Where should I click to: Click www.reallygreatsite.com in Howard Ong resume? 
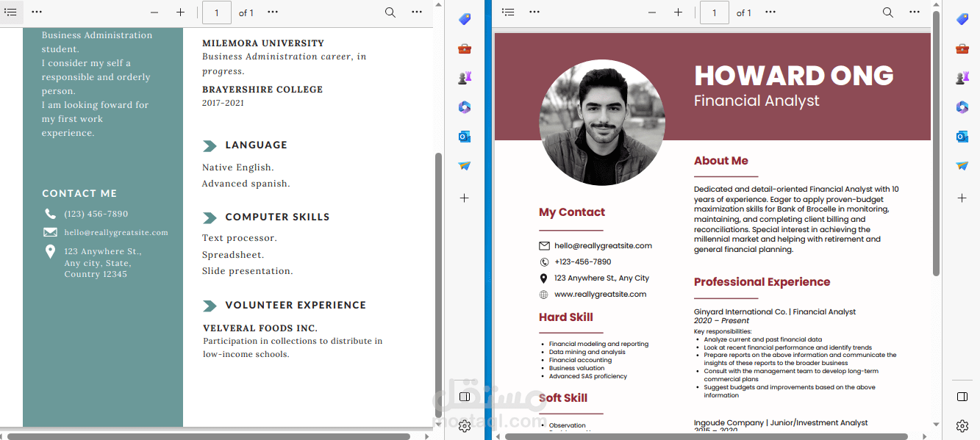(x=600, y=295)
